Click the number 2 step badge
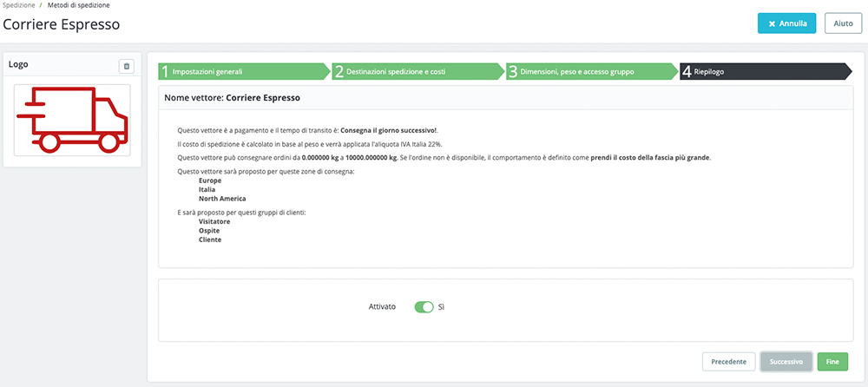This screenshot has width=868, height=387. coord(339,72)
